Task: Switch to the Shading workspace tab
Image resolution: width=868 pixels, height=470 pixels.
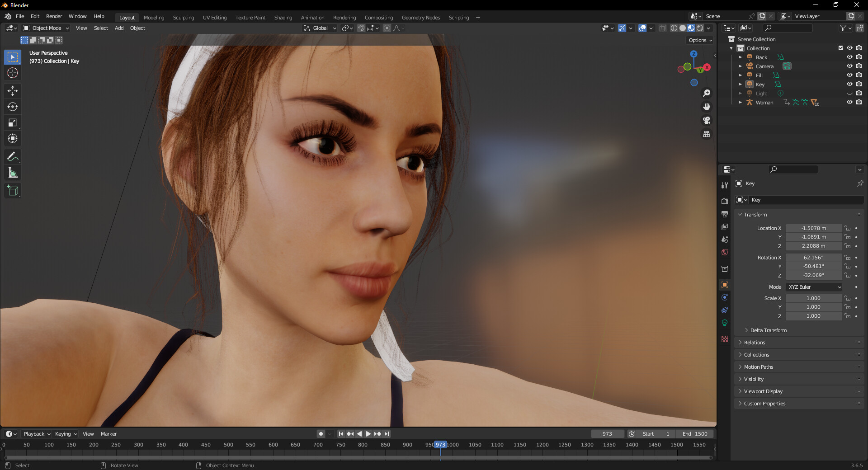Action: (x=283, y=17)
